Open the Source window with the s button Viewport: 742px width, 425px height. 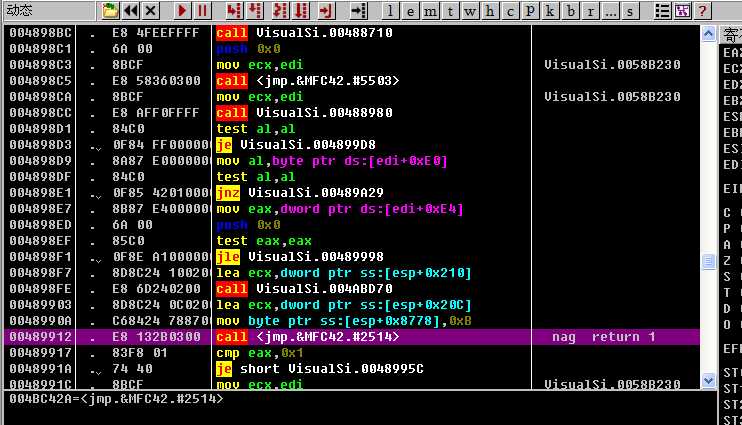[630, 10]
